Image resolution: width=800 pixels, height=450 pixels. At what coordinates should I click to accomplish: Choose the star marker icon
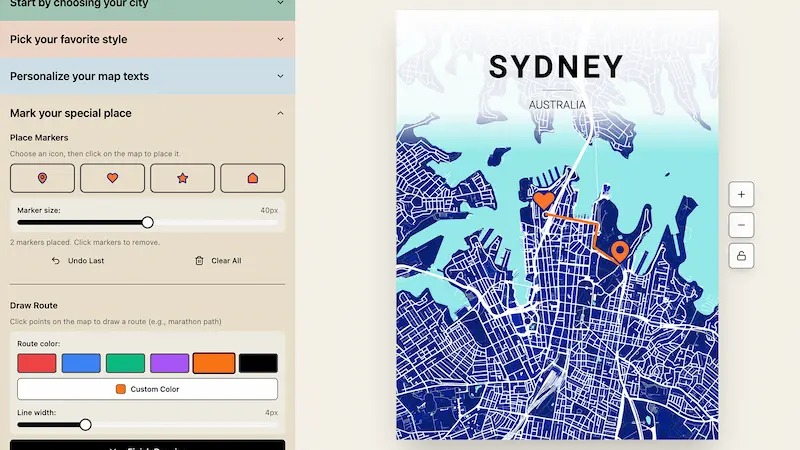pos(182,178)
